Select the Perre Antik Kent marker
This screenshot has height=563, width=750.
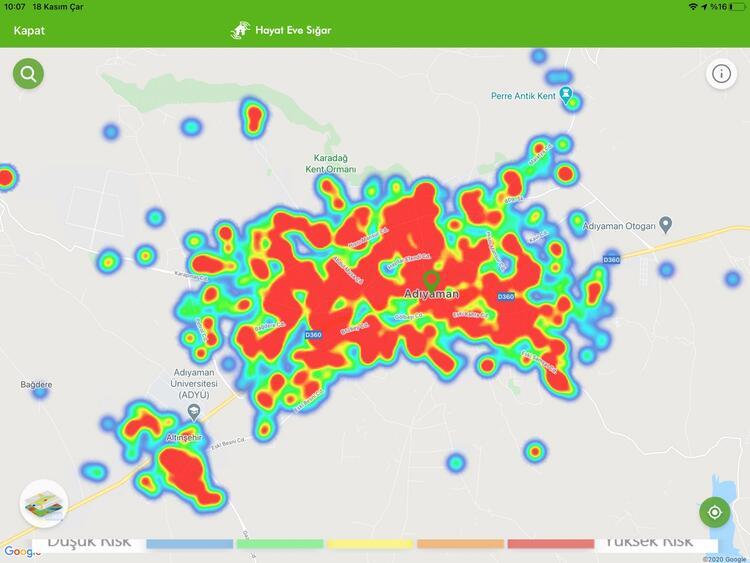click(568, 95)
